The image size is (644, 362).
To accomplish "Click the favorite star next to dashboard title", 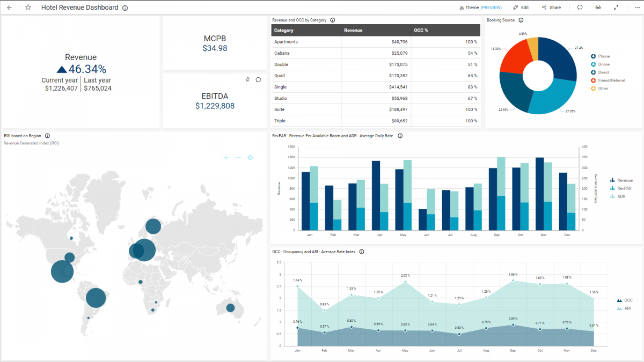I will [28, 8].
